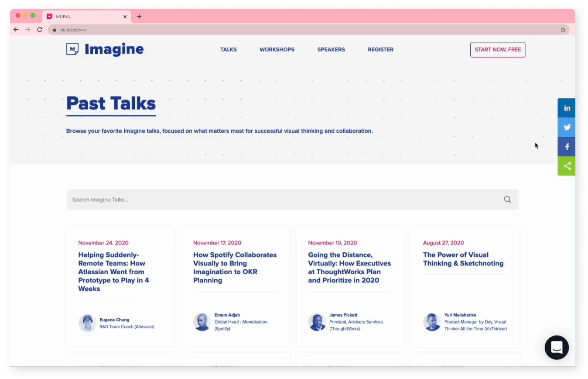Open the Helping Suddenly-Remote Teams talk
The image size is (588, 379).
tap(113, 272)
